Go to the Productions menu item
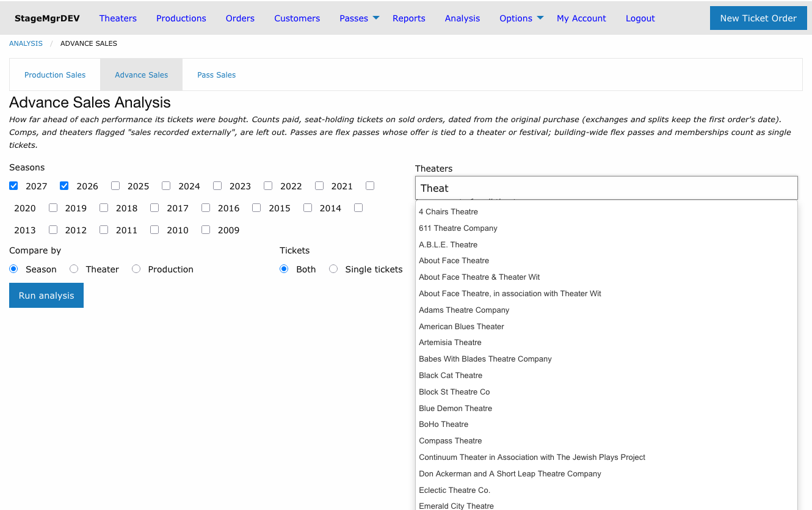812x510 pixels. [181, 18]
